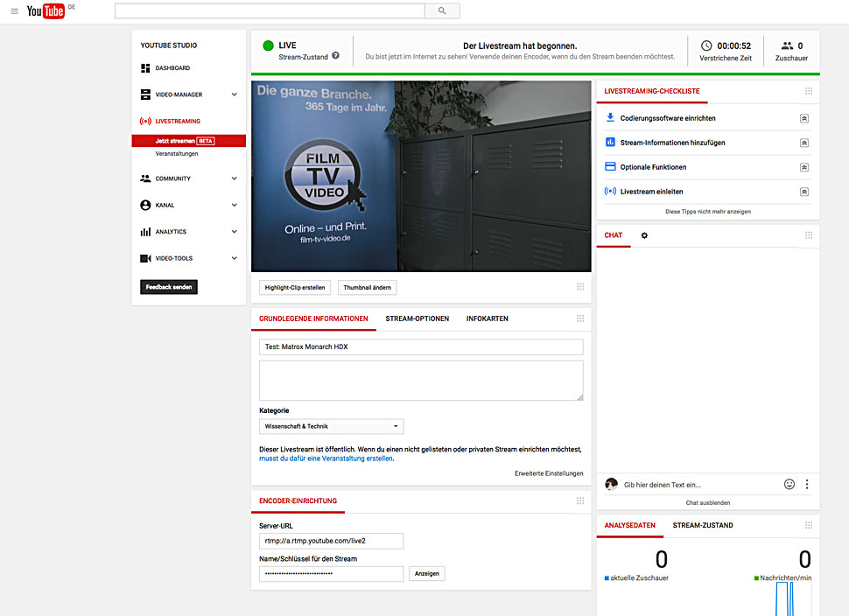
Task: Expand the Community submenu chevron
Action: pos(235,178)
